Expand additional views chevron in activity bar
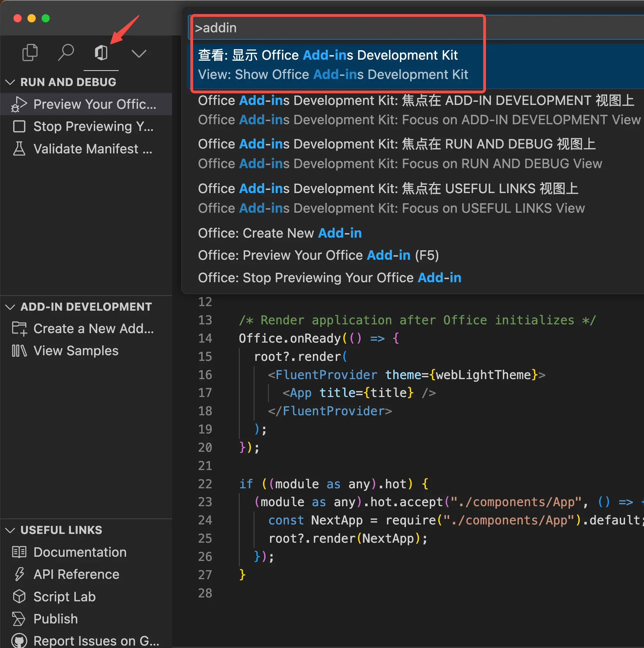644x648 pixels. (139, 53)
